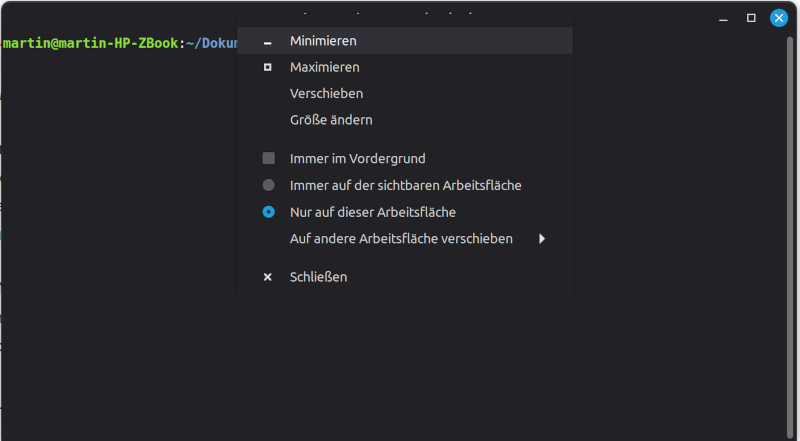
Task: Click the square icon beside Maximieren
Action: 267,67
